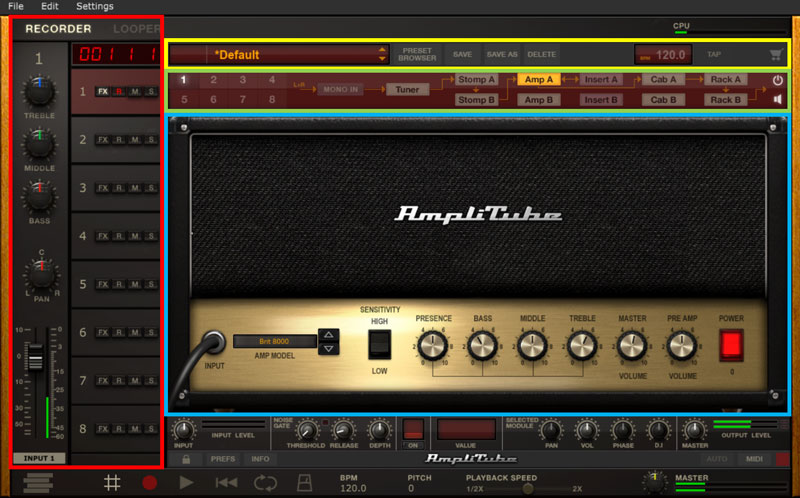Mute the signal chain speaker icon
The width and height of the screenshot is (800, 498).
778,99
